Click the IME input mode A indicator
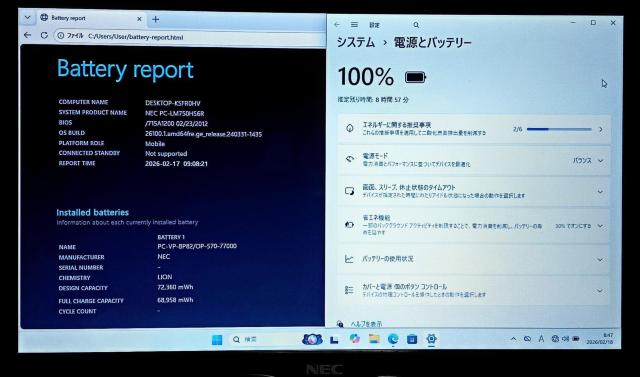640x377 pixels. (541, 339)
